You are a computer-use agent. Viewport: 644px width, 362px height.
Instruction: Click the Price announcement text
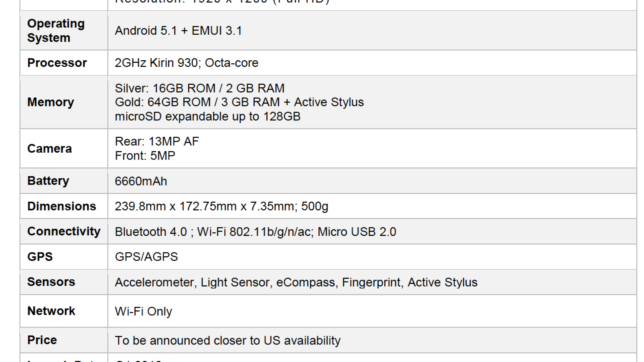pos(227,340)
